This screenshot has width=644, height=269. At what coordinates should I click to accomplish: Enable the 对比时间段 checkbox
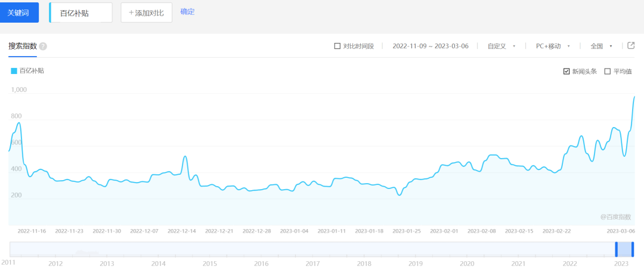[338, 46]
